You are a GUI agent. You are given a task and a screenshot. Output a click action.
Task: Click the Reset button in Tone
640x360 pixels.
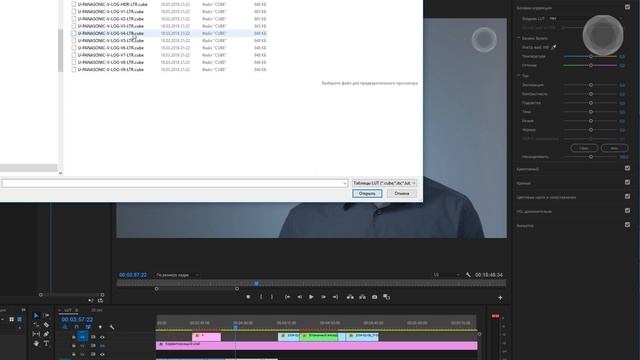point(584,148)
